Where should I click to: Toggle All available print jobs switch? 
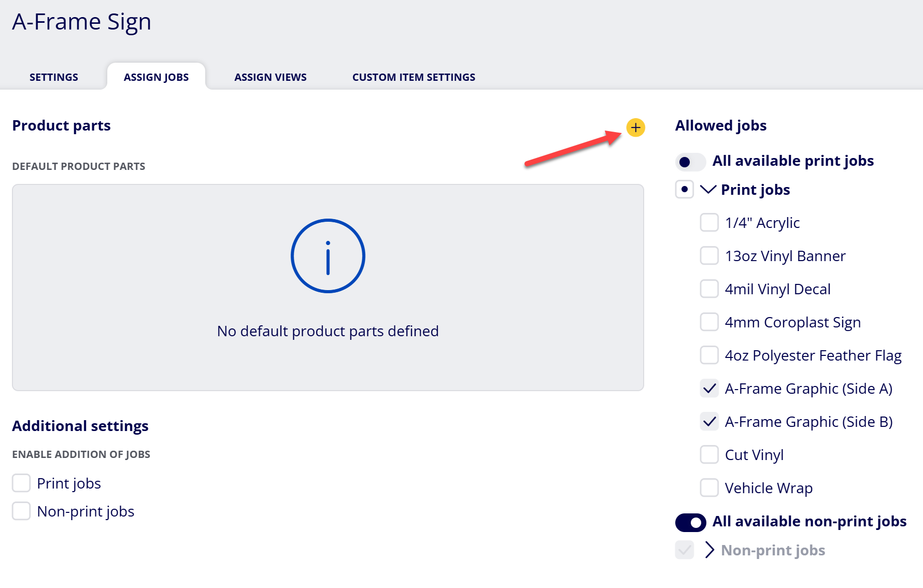coord(690,162)
